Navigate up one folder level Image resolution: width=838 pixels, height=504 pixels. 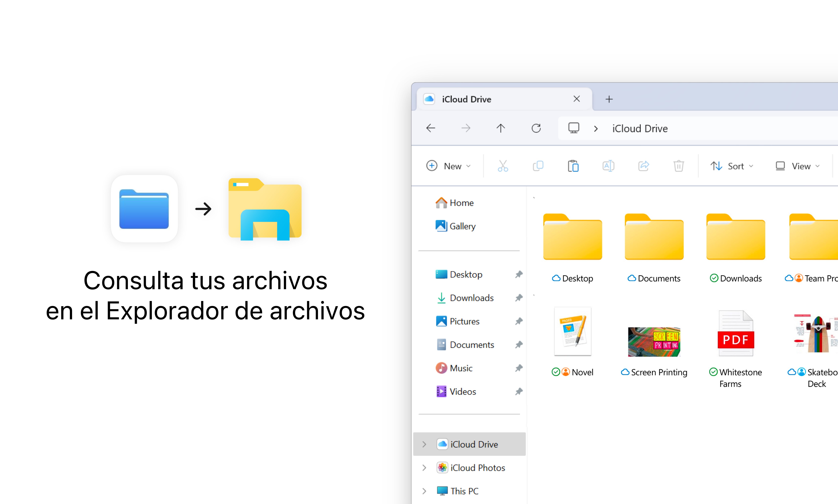pyautogui.click(x=501, y=128)
